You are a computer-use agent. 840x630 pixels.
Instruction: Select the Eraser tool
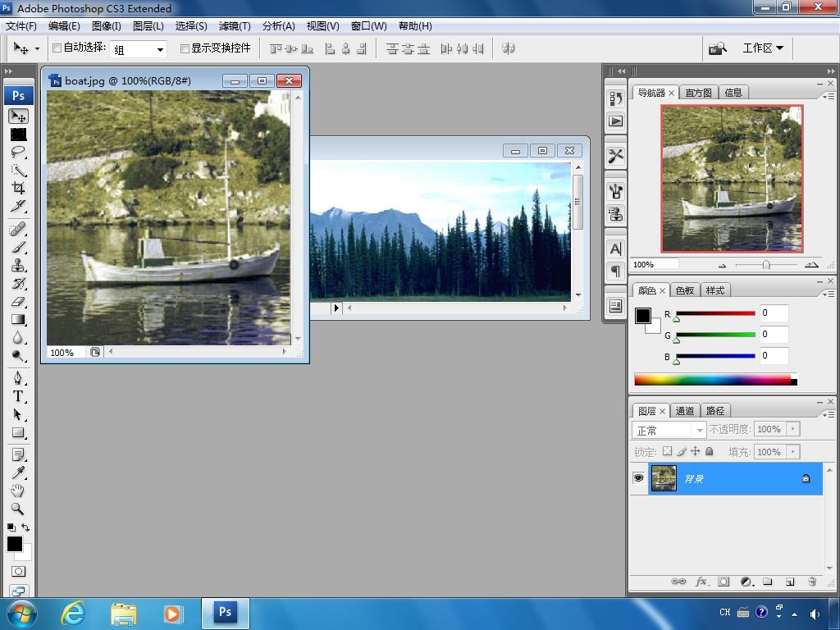pyautogui.click(x=18, y=302)
